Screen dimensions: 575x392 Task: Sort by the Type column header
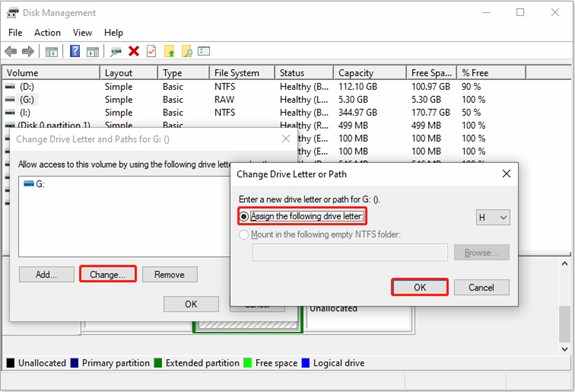click(x=183, y=73)
